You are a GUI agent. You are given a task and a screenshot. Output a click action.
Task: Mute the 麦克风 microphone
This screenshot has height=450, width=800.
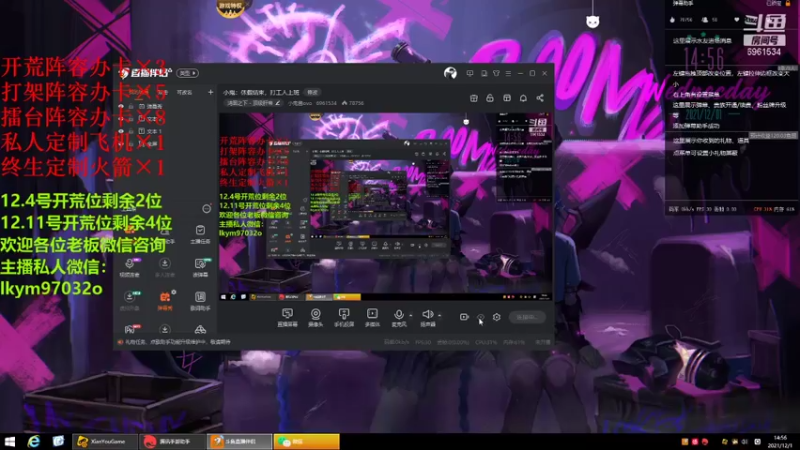(x=398, y=317)
